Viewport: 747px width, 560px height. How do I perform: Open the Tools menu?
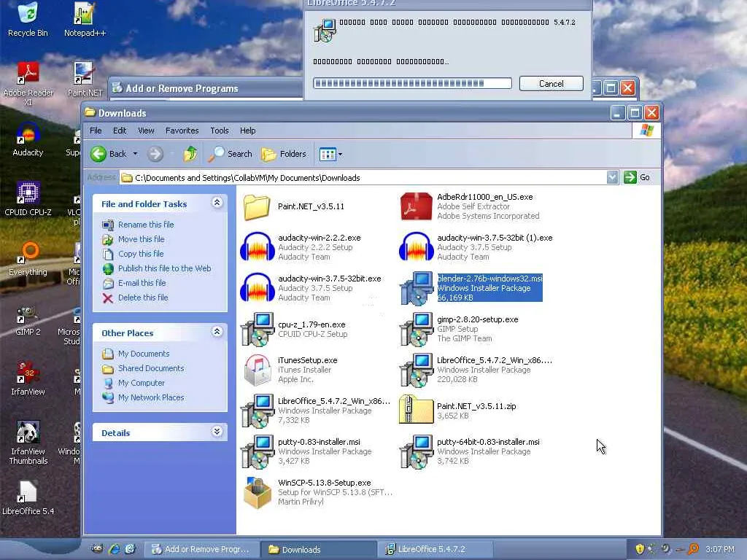[220, 131]
